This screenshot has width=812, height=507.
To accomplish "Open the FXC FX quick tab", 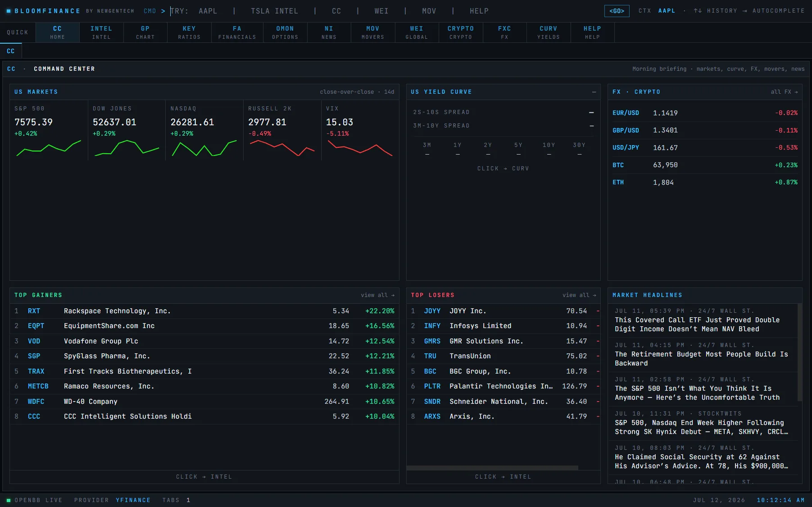I will (x=504, y=32).
